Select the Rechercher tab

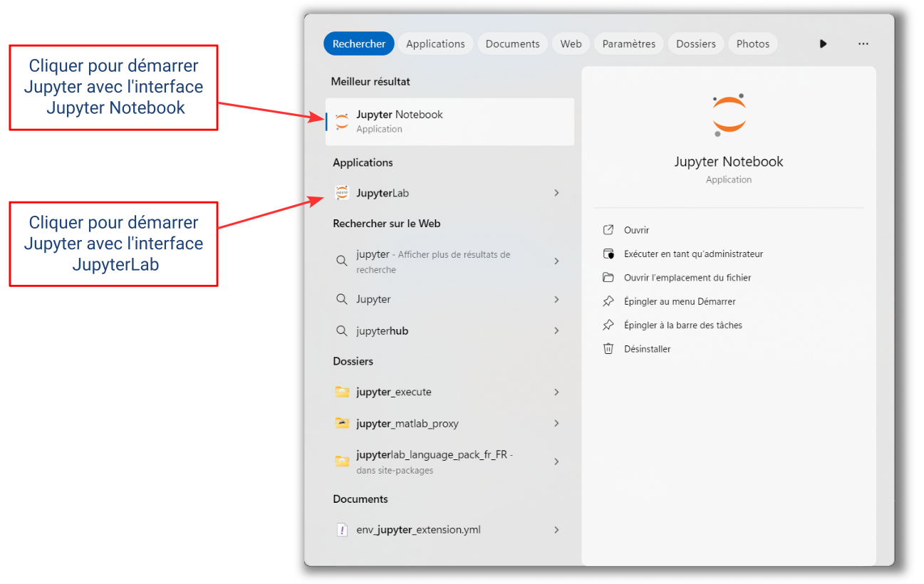359,43
